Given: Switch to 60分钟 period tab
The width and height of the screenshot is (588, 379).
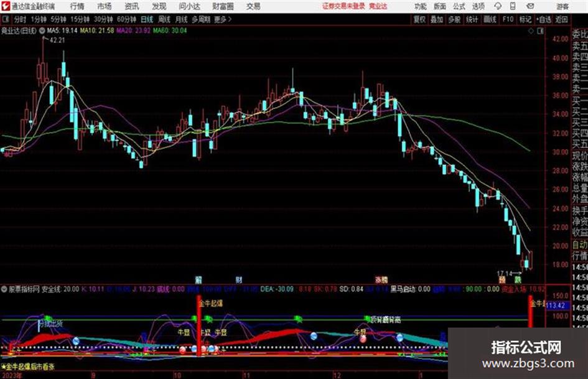Looking at the screenshot, I should coord(127,19).
